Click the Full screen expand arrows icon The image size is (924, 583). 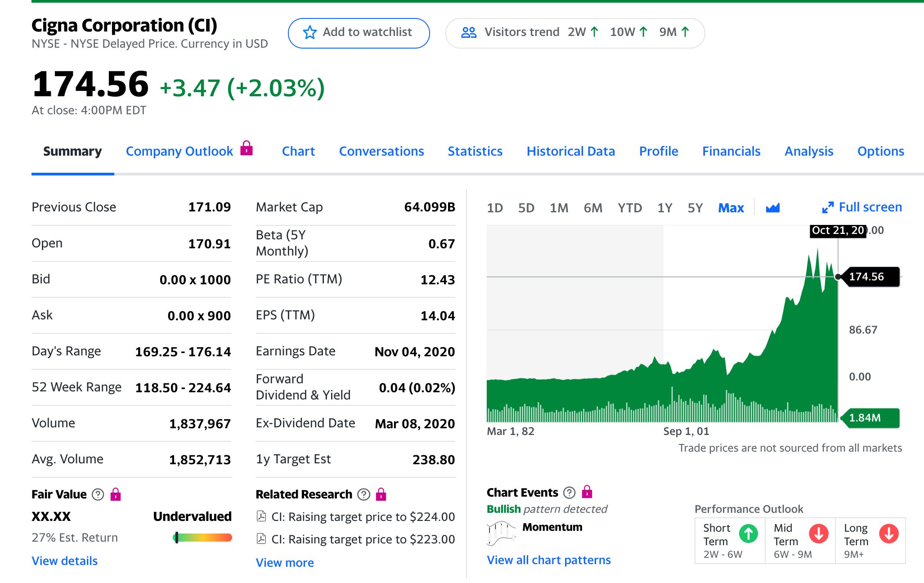coord(827,207)
